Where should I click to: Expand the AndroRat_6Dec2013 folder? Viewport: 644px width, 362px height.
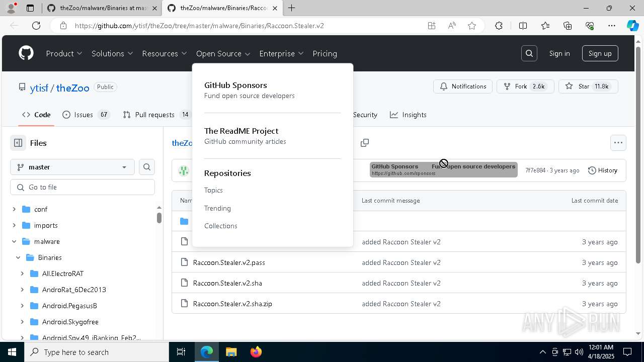click(22, 290)
